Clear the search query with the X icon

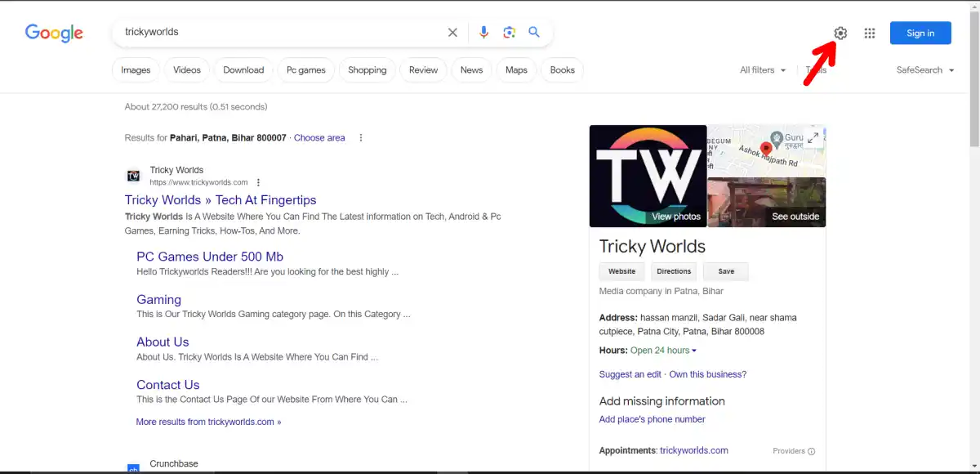(452, 32)
